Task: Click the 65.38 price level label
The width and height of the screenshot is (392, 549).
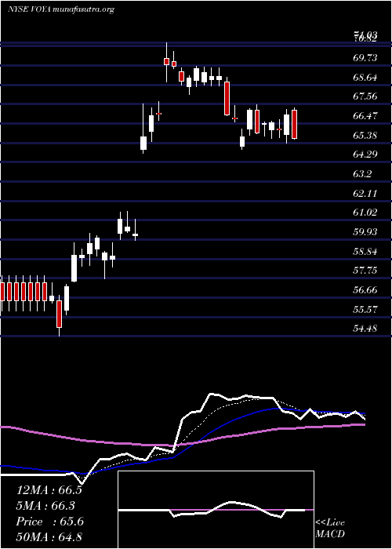Action: click(365, 135)
